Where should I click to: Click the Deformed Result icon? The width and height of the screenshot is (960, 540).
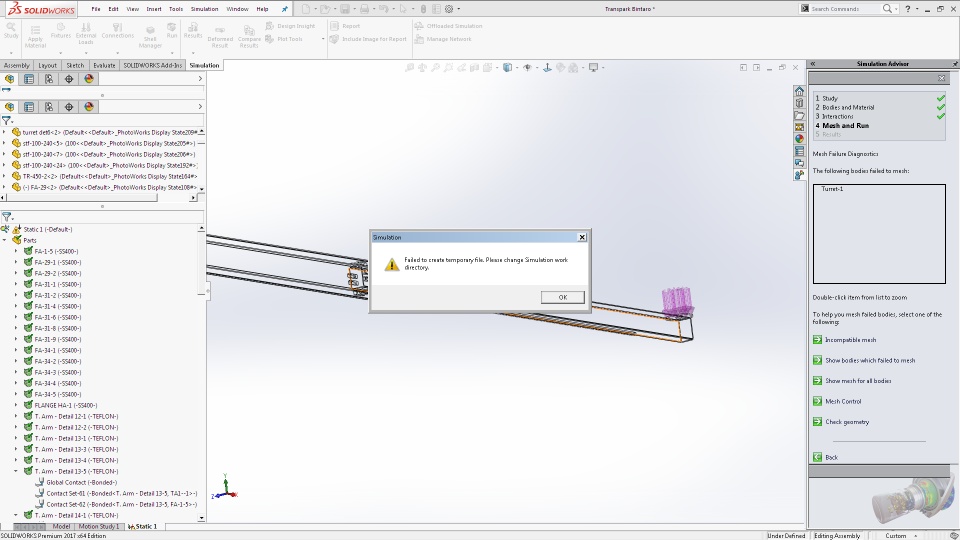coord(220,37)
